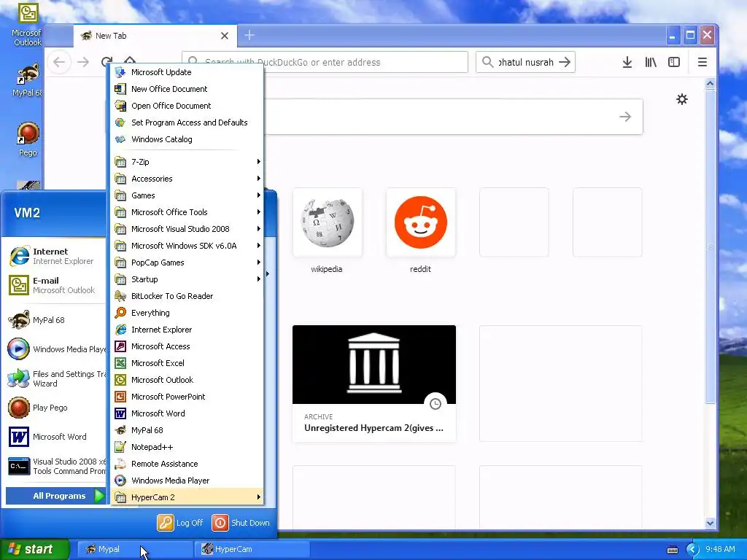This screenshot has width=747, height=560.
Task: Expand Microsoft Office Tools folder
Action: click(187, 212)
